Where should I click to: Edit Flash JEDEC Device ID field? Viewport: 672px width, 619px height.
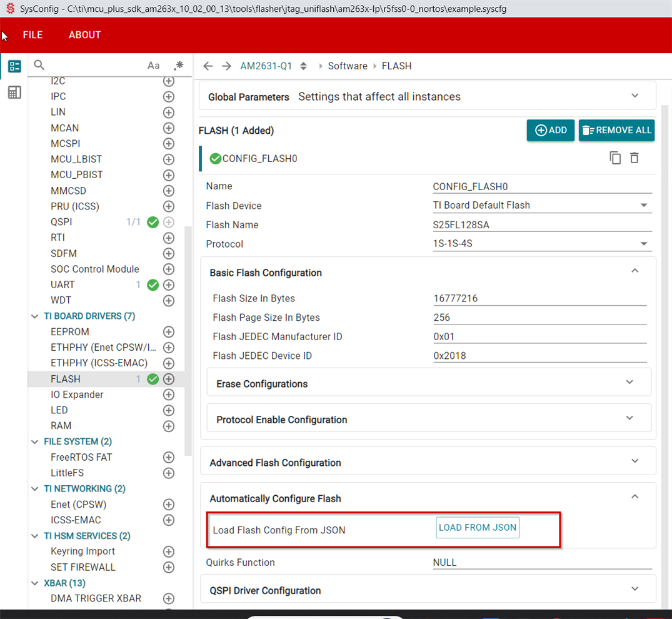[x=539, y=356]
